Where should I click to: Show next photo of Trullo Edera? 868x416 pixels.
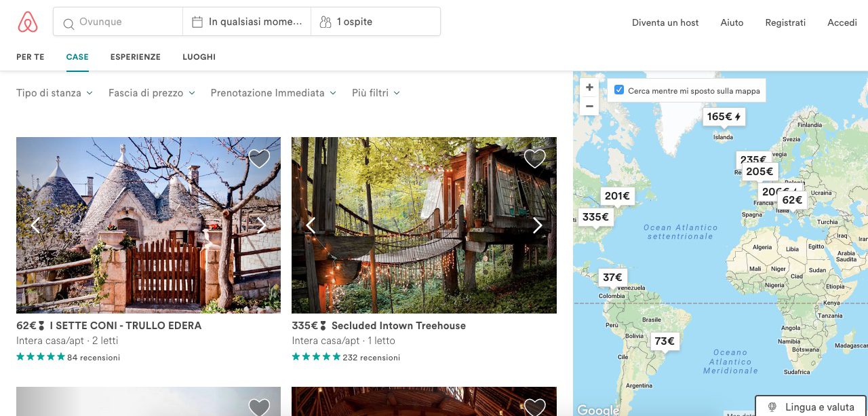pyautogui.click(x=261, y=225)
